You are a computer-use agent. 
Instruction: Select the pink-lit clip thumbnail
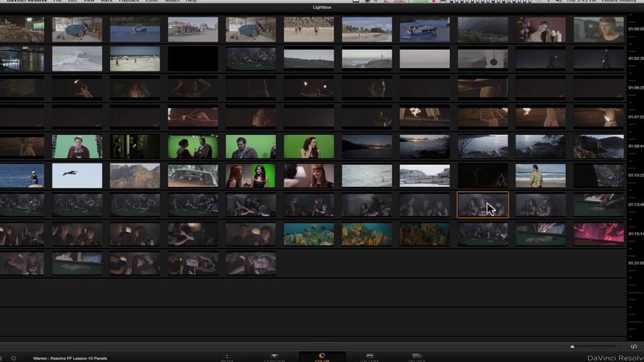[599, 234]
